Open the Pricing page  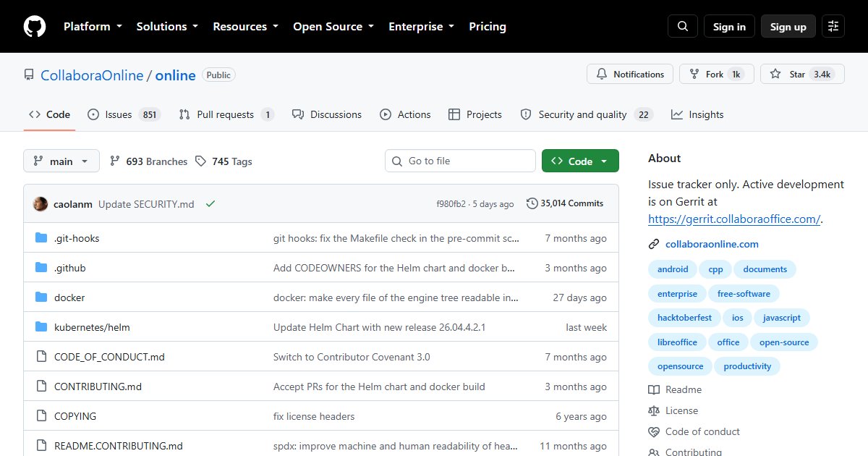coord(488,26)
